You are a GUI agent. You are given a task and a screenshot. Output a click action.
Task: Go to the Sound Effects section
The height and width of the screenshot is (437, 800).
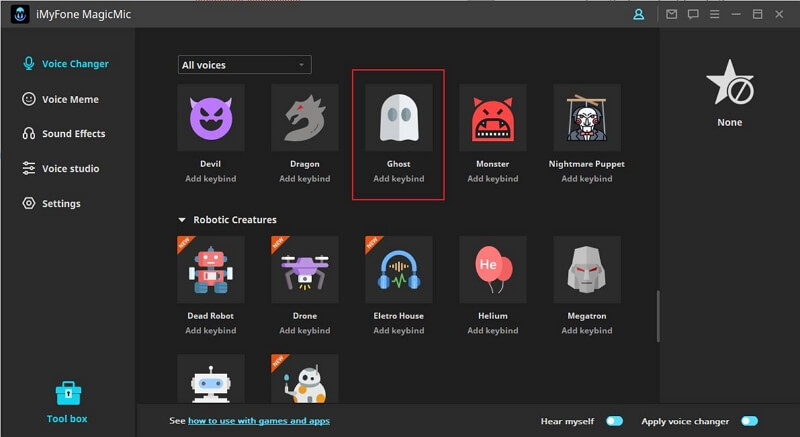(x=73, y=134)
